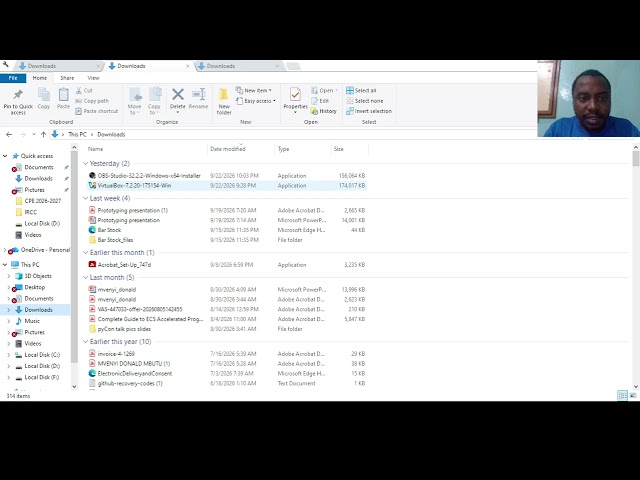This screenshot has height=480, width=640.
Task: Open the File menu tab
Action: tap(13, 78)
